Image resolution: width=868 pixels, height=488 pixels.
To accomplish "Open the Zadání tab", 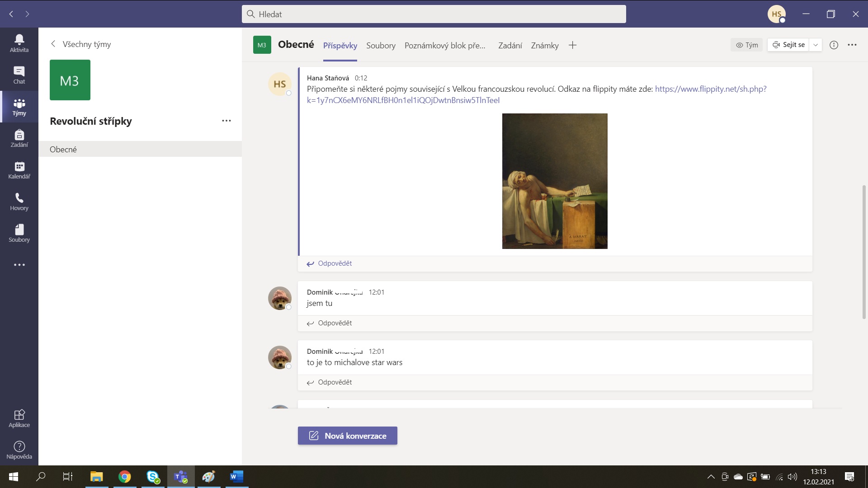I will tap(510, 45).
